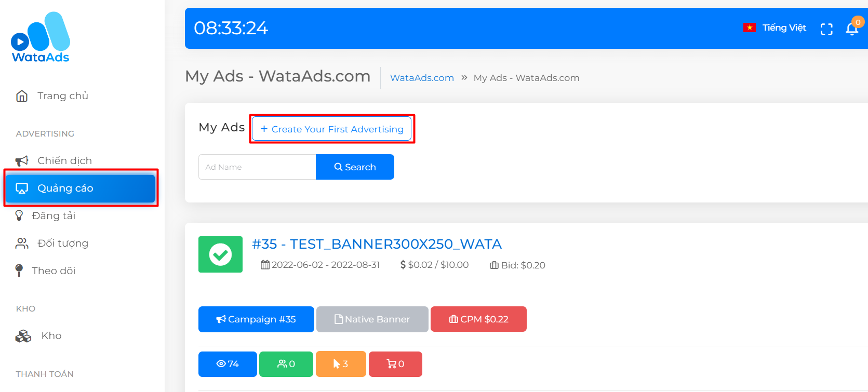Open Chiến dịch campaigns menu
This screenshot has width=868, height=392.
coord(64,160)
